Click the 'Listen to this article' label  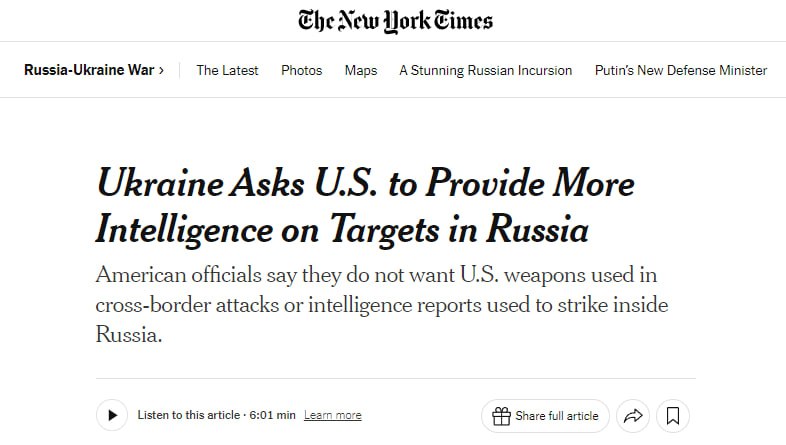click(187, 415)
